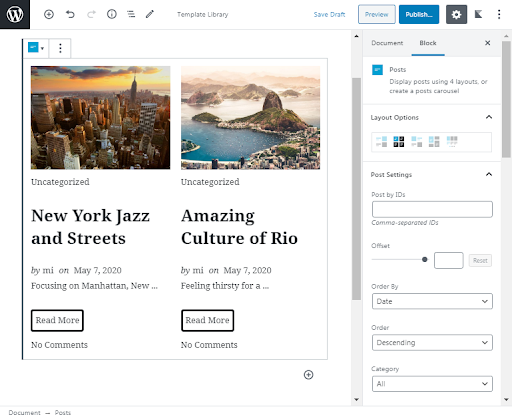
Task: Click the Save Draft link
Action: click(329, 14)
